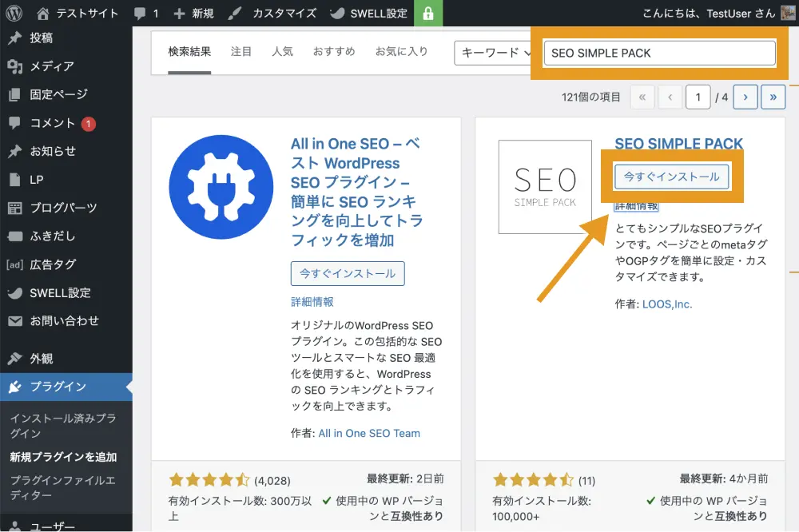Image resolution: width=799 pixels, height=532 pixels.
Task: Jump to last page of results
Action: 773,97
